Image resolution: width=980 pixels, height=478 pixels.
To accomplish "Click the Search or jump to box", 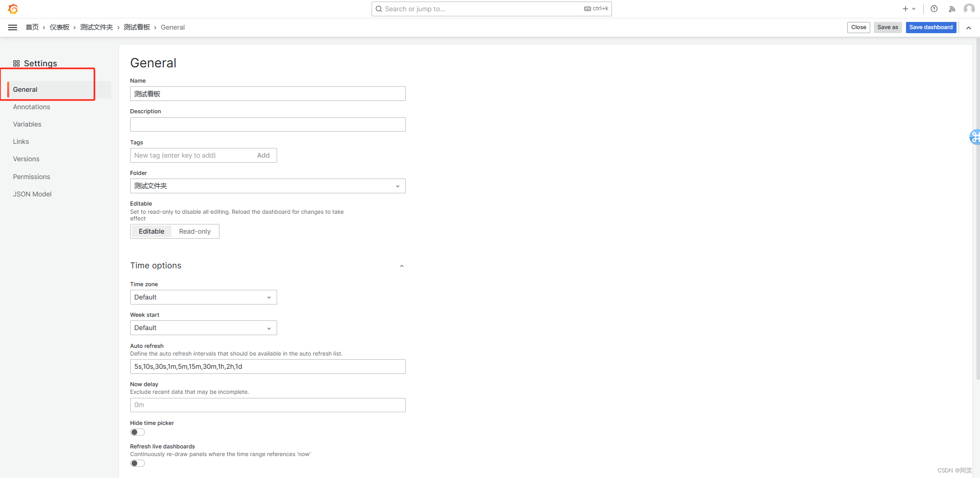I will point(492,9).
